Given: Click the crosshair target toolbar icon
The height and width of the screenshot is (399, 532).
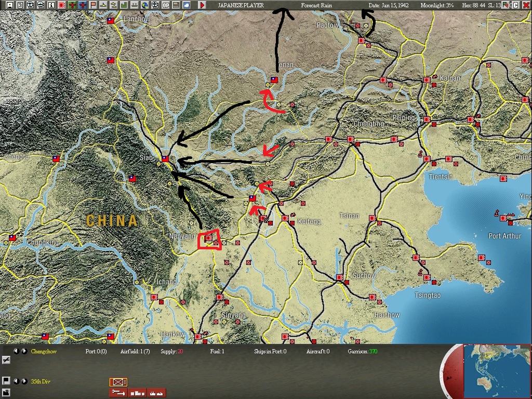Looking at the screenshot, I should (x=155, y=5).
